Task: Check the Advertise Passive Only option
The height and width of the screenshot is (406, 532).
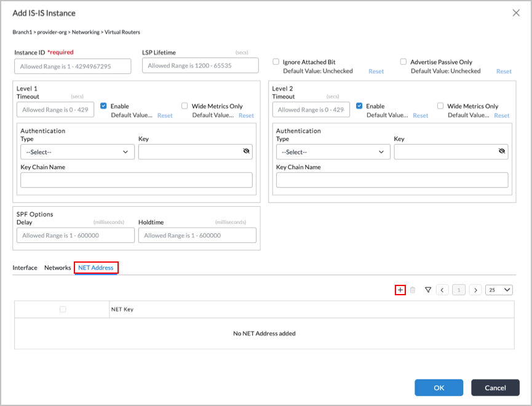Action: [403, 62]
